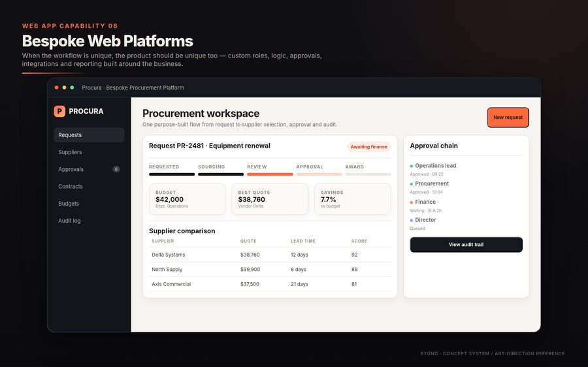Click the Procura window title text
Screen dimensions: 588x367
(133, 88)
